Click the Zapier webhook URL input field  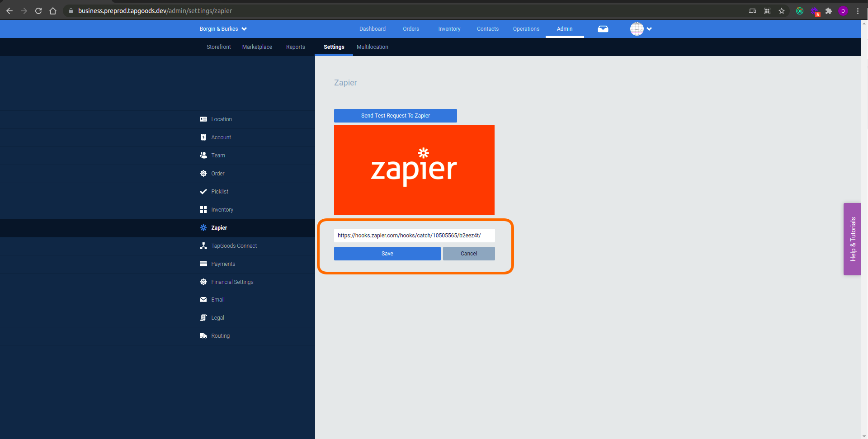(x=415, y=236)
